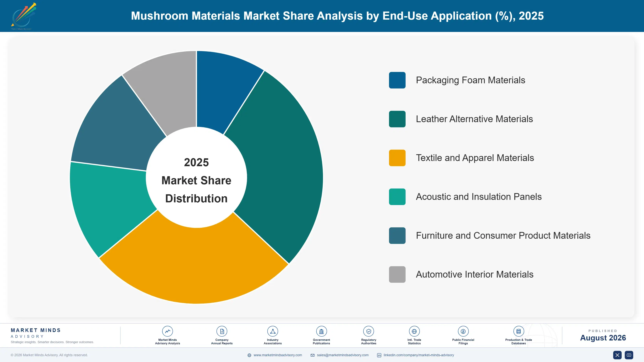Click the Leather Alternative Materials green swatch
The height and width of the screenshot is (362, 644).
point(397,119)
